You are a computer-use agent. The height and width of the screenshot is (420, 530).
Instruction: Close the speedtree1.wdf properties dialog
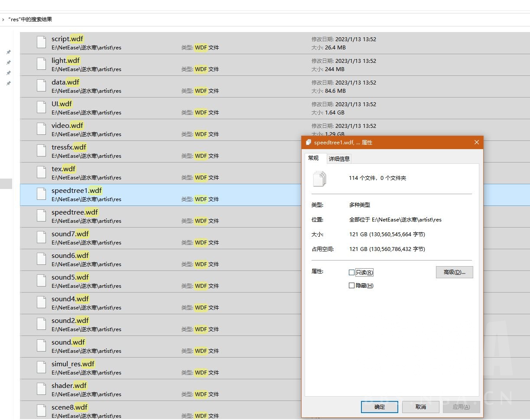(x=476, y=143)
